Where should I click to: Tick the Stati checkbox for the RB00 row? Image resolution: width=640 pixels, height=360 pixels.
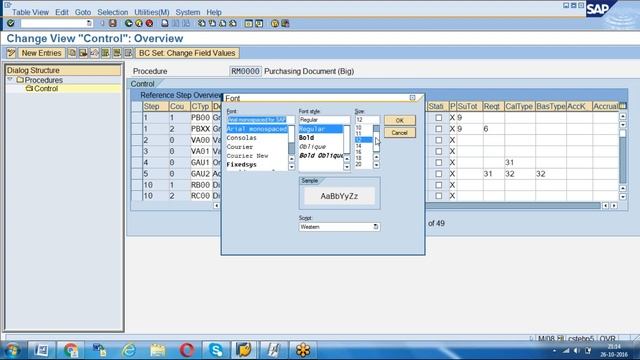click(438, 185)
